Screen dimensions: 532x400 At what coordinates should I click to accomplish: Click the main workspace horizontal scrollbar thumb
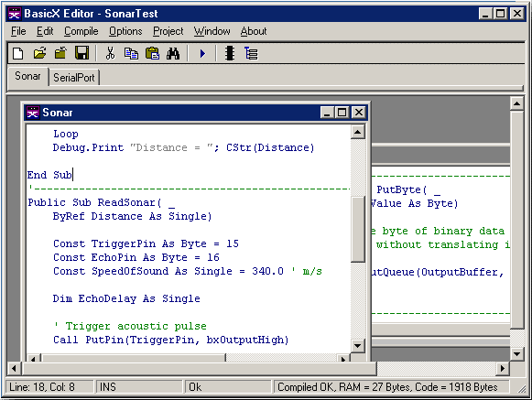[x=200, y=369]
